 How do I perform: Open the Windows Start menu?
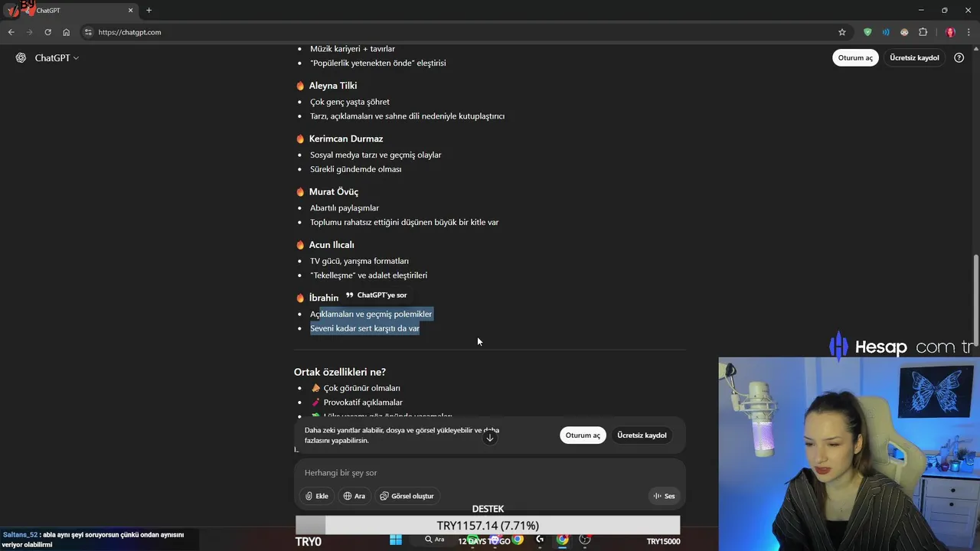point(395,540)
